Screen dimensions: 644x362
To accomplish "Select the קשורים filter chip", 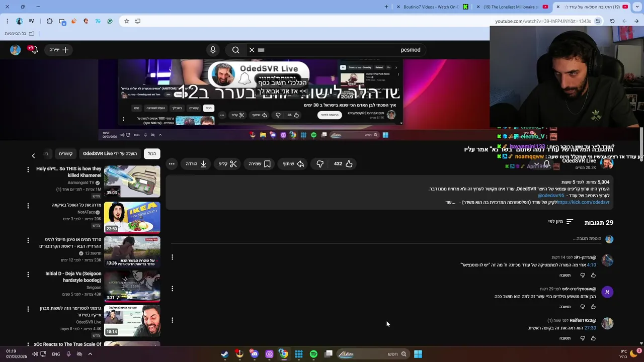I will (66, 154).
